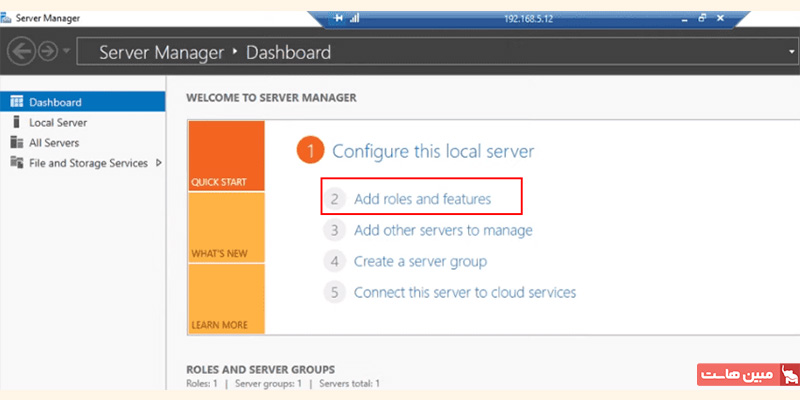Click the Back navigation arrow

[x=21, y=52]
